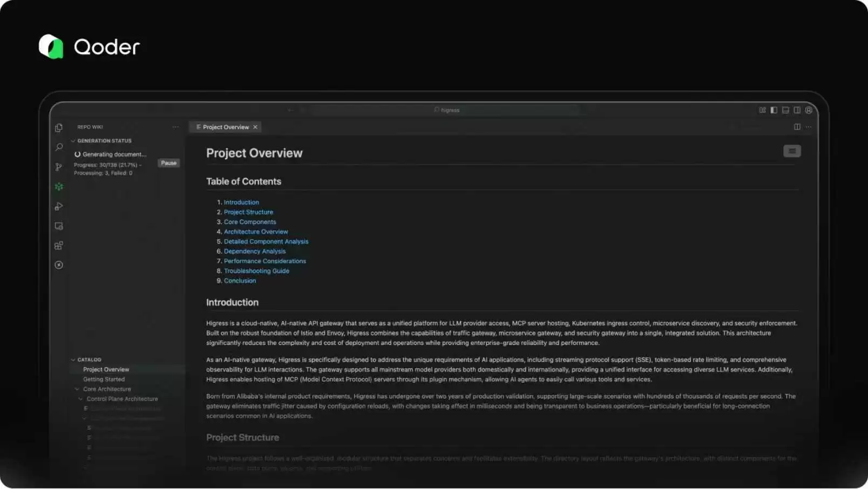Image resolution: width=868 pixels, height=489 pixels.
Task: Collapse the Catalog section
Action: (x=73, y=360)
